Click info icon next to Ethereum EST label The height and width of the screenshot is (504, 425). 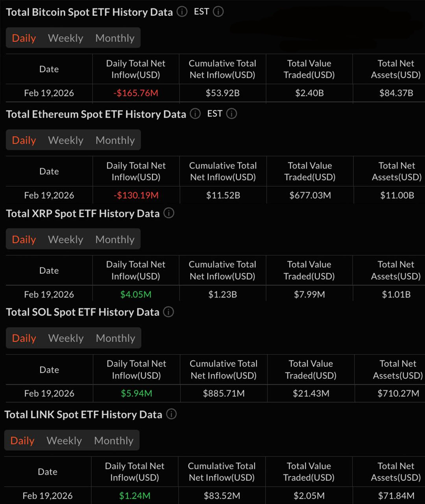pyautogui.click(x=232, y=114)
